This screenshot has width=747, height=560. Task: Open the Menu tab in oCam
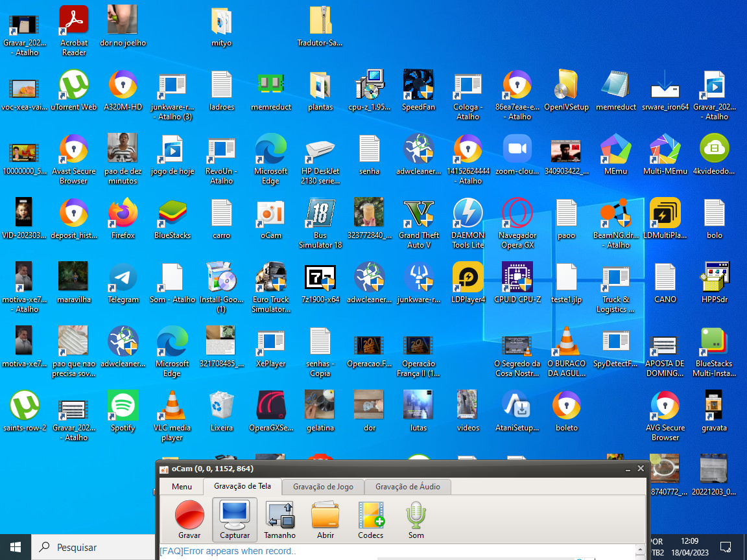pos(182,487)
